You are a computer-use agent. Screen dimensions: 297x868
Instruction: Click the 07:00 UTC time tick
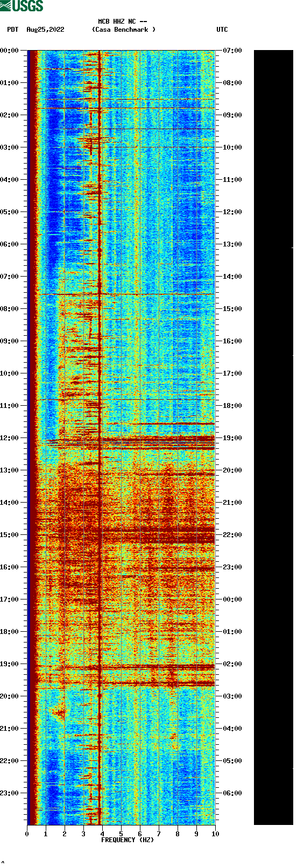tap(232, 51)
